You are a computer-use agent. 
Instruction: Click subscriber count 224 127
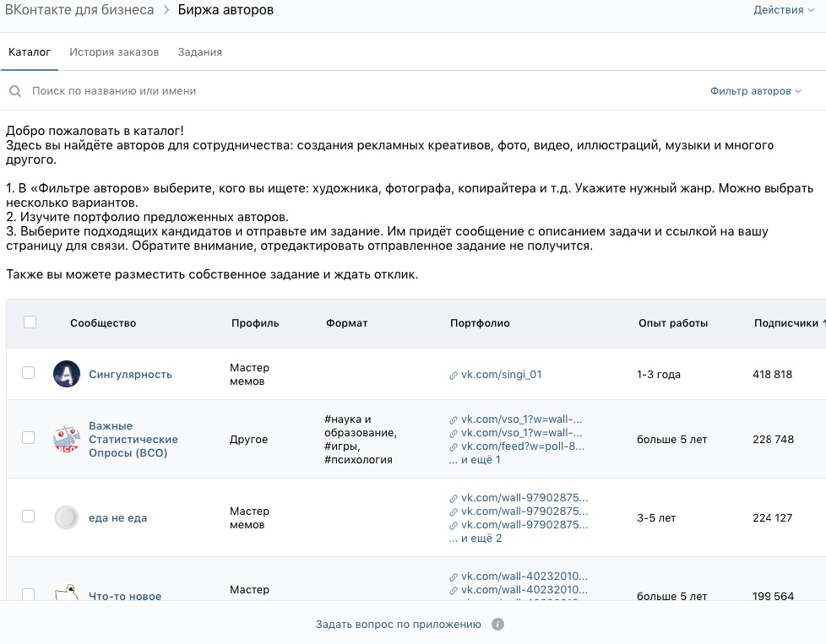pos(772,517)
